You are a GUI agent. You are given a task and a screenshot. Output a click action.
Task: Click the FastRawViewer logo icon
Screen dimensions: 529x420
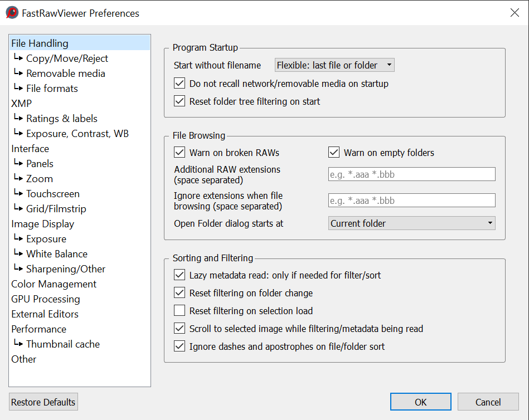pos(12,13)
